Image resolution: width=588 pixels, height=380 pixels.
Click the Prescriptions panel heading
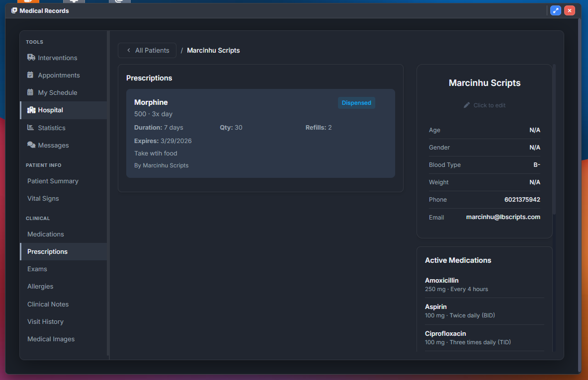pos(149,78)
